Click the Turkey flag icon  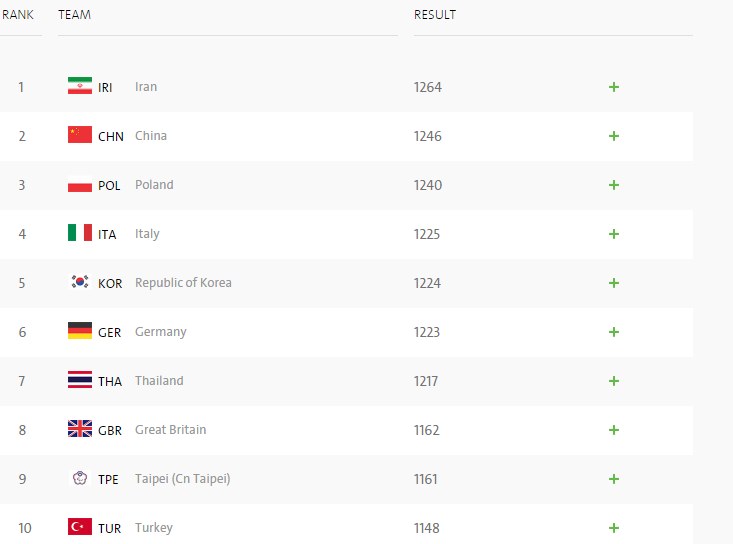(x=80, y=527)
